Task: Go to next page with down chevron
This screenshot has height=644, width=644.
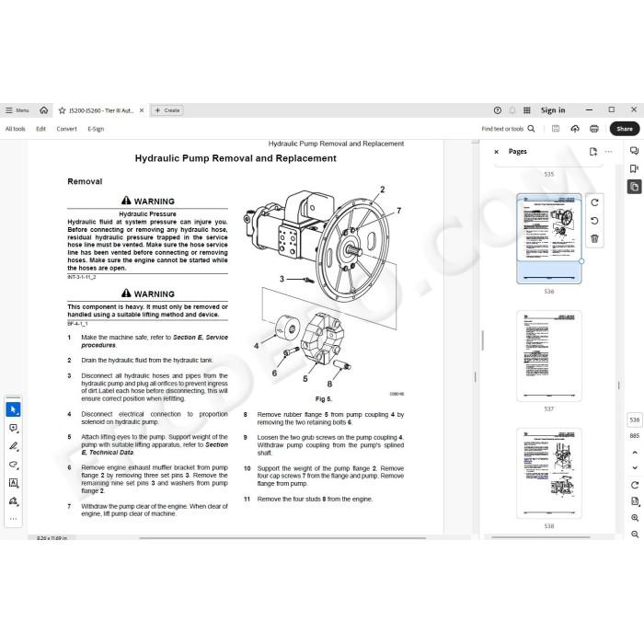Action: coord(635,467)
